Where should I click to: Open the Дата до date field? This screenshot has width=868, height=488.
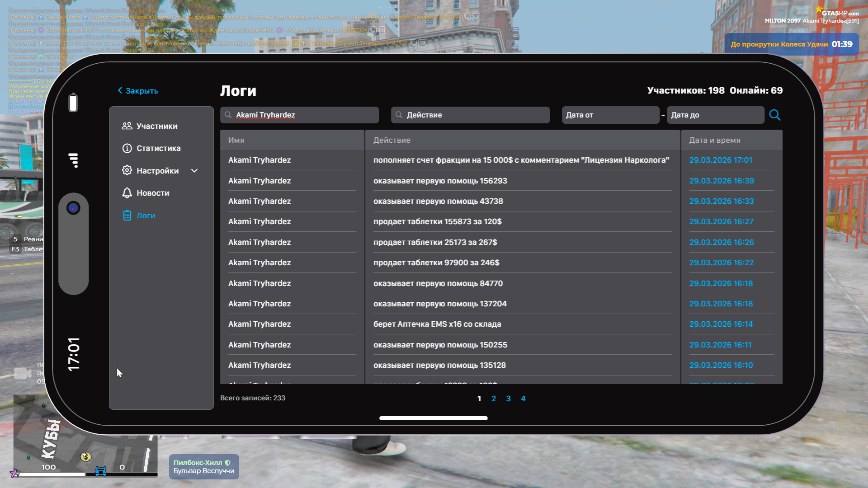point(715,115)
